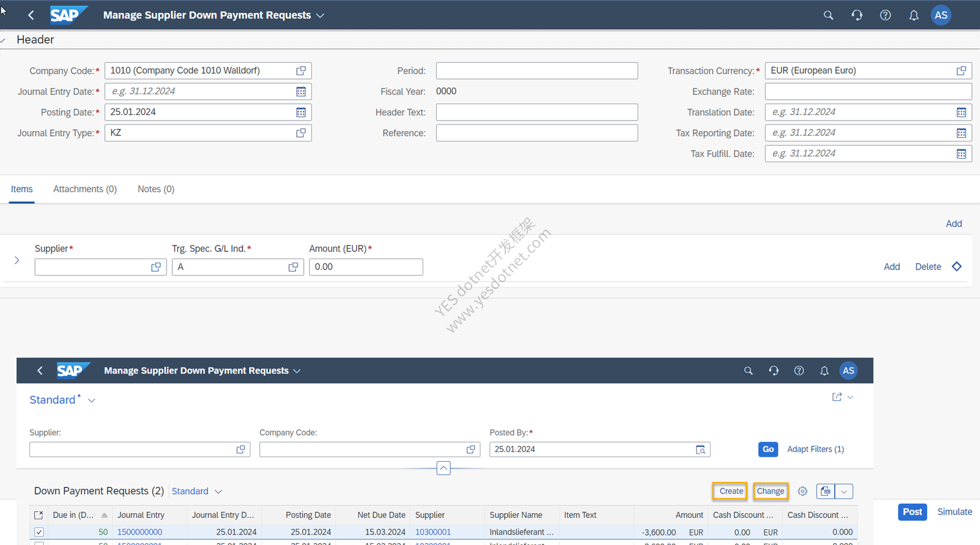Open value help for Journal Entry Type
The height and width of the screenshot is (545, 980).
(x=301, y=133)
